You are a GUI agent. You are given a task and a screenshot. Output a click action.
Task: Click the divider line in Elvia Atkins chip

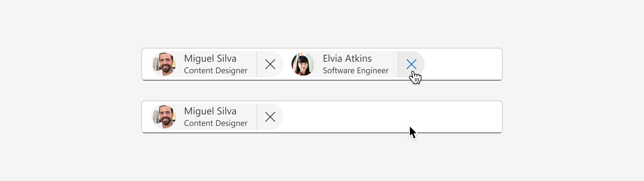pos(398,64)
